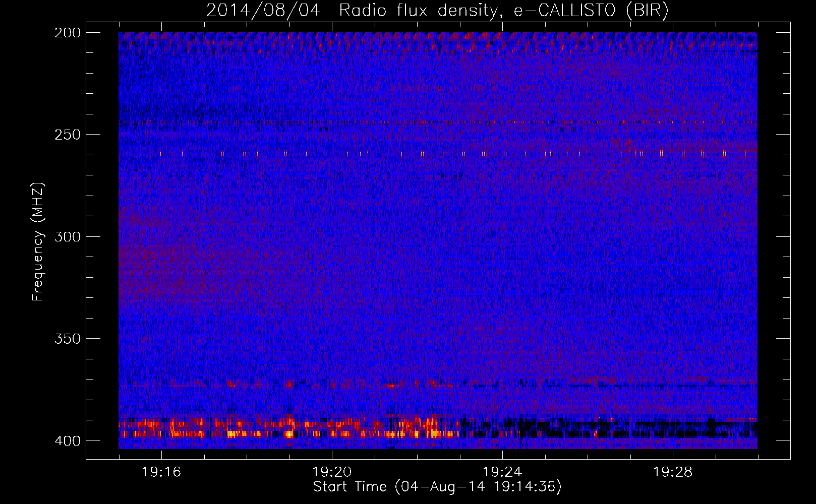
Task: Click the plot title '2014/08/04 Radio flux density, e-CALLISTO (BIR)'
Action: click(x=437, y=11)
